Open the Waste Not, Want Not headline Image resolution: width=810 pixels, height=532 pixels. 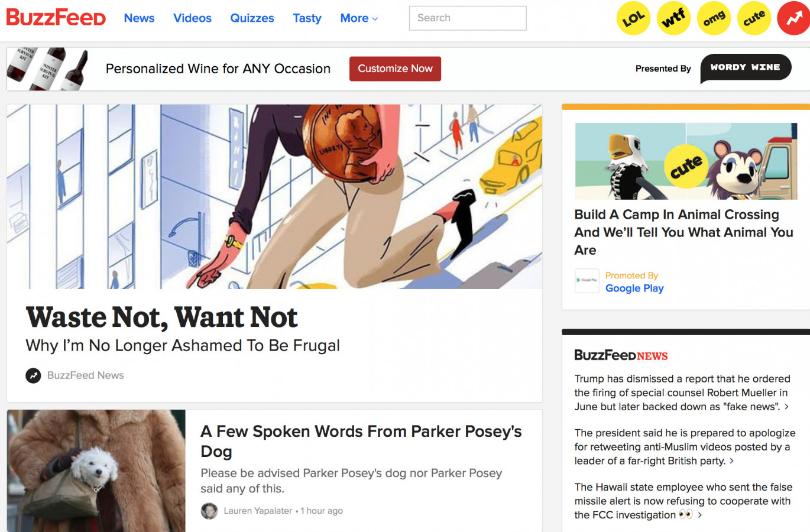click(x=161, y=317)
